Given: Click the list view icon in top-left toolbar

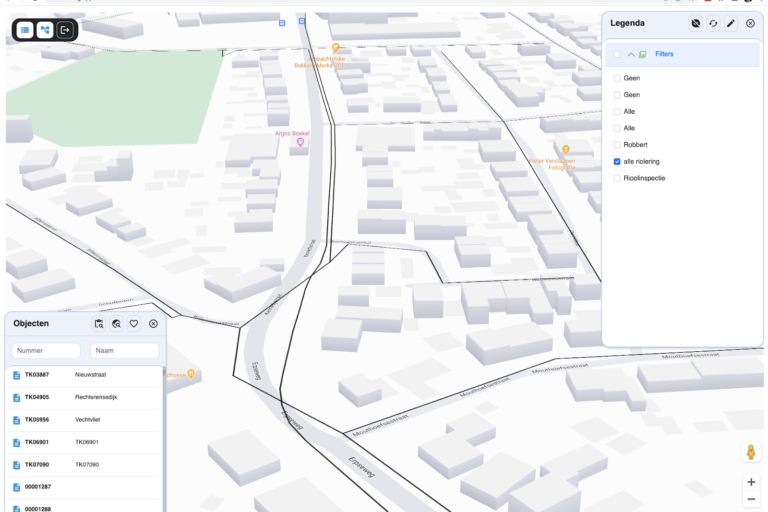Looking at the screenshot, I should 25,30.
